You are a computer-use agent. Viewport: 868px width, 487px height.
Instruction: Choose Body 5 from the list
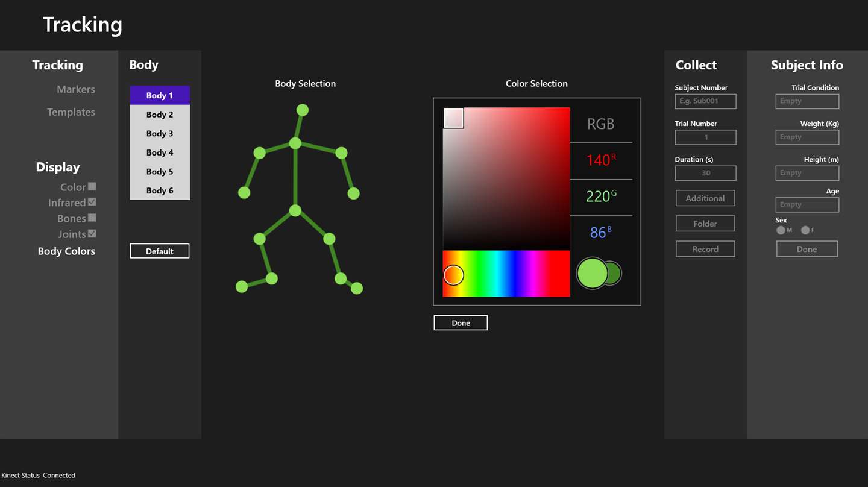160,172
